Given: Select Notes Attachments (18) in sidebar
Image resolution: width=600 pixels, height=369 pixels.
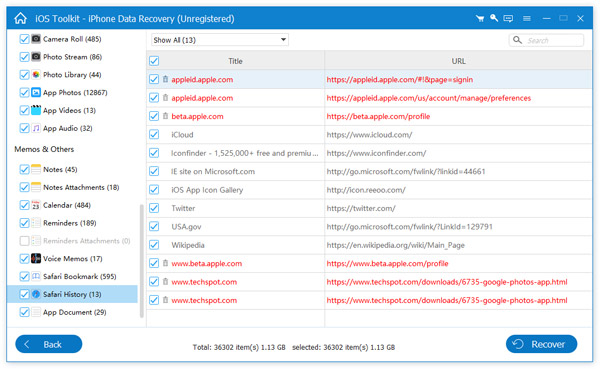Looking at the screenshot, I should [81, 187].
